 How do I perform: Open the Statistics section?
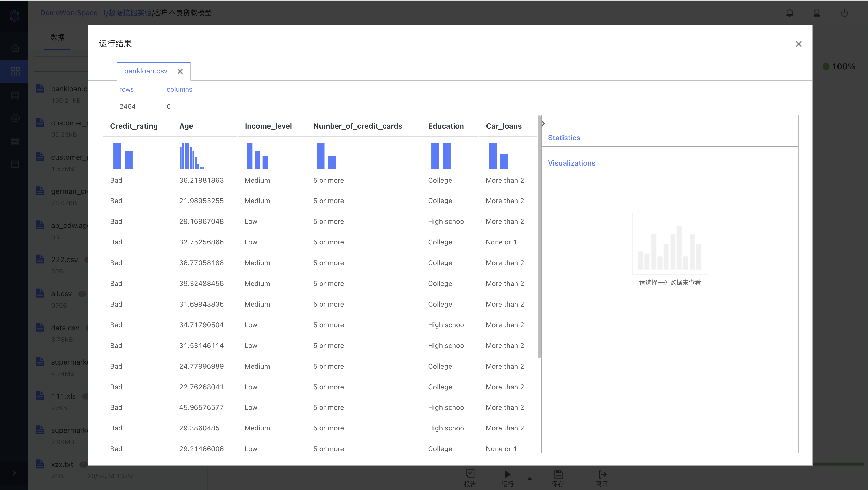(x=564, y=138)
